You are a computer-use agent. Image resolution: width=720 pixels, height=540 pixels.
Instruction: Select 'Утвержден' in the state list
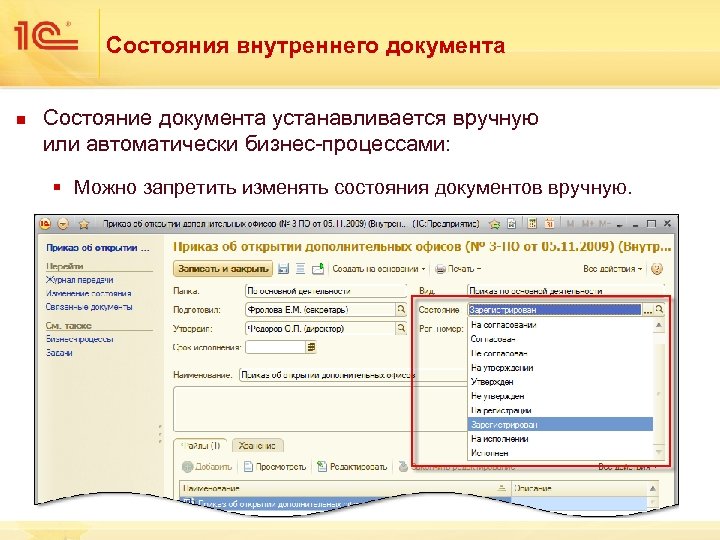click(x=560, y=382)
